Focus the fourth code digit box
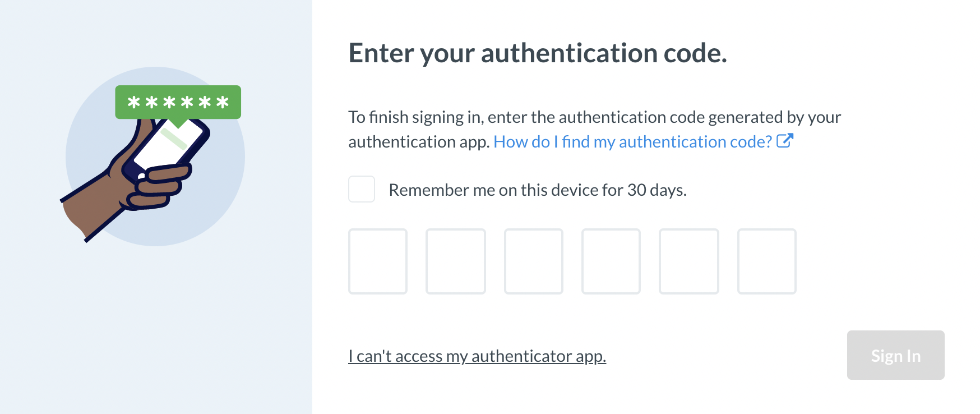The width and height of the screenshot is (980, 414). click(611, 261)
